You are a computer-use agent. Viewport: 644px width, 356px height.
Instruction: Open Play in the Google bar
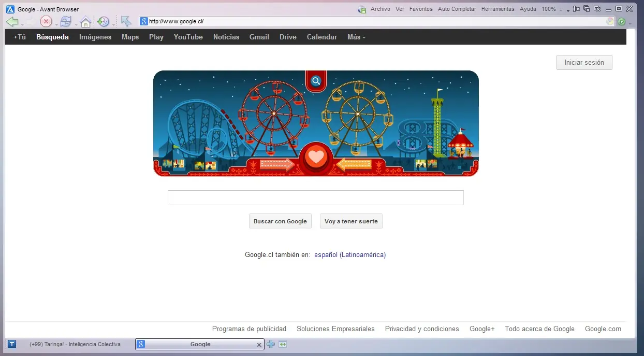(156, 37)
